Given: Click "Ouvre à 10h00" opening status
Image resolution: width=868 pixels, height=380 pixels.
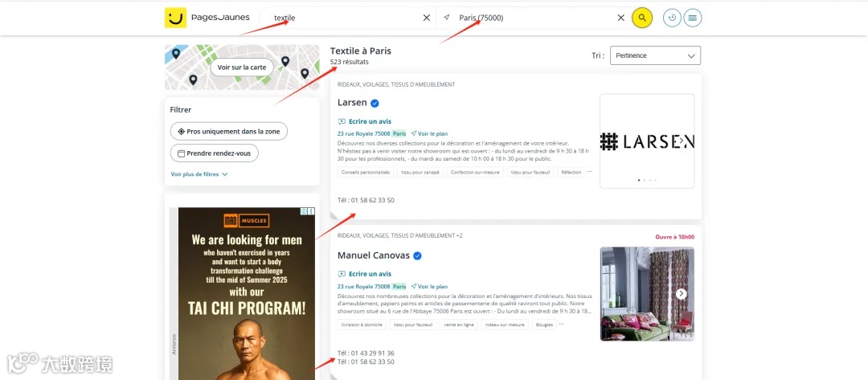Looking at the screenshot, I should pos(675,237).
